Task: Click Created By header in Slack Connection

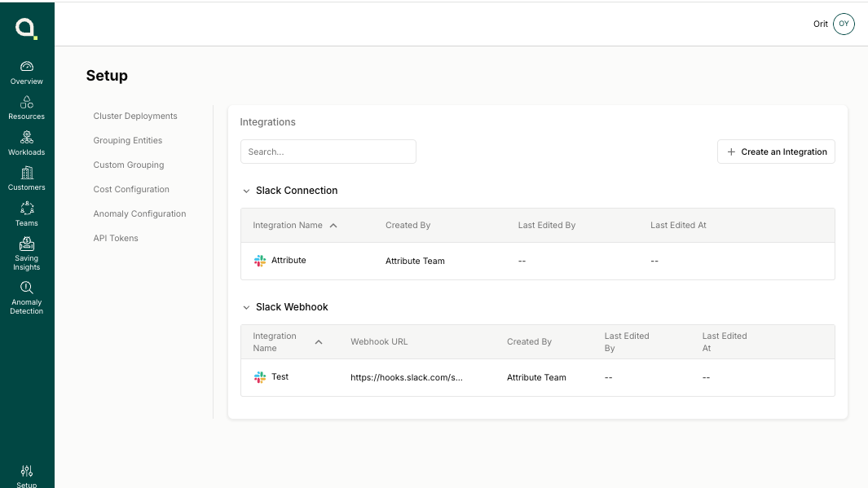Action: pyautogui.click(x=408, y=225)
